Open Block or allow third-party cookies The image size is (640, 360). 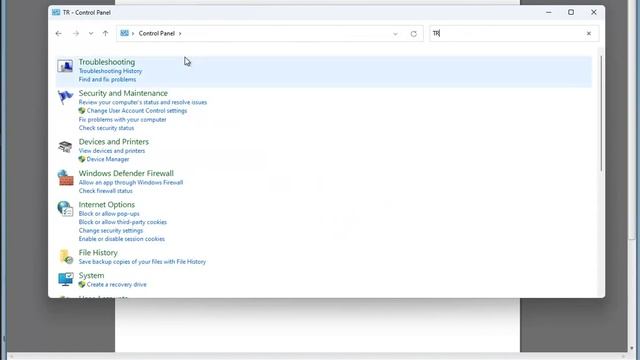(122, 222)
